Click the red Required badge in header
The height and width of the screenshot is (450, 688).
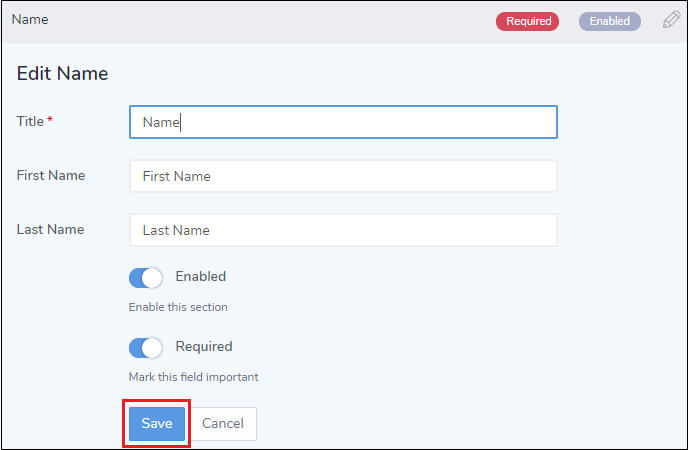pos(527,21)
